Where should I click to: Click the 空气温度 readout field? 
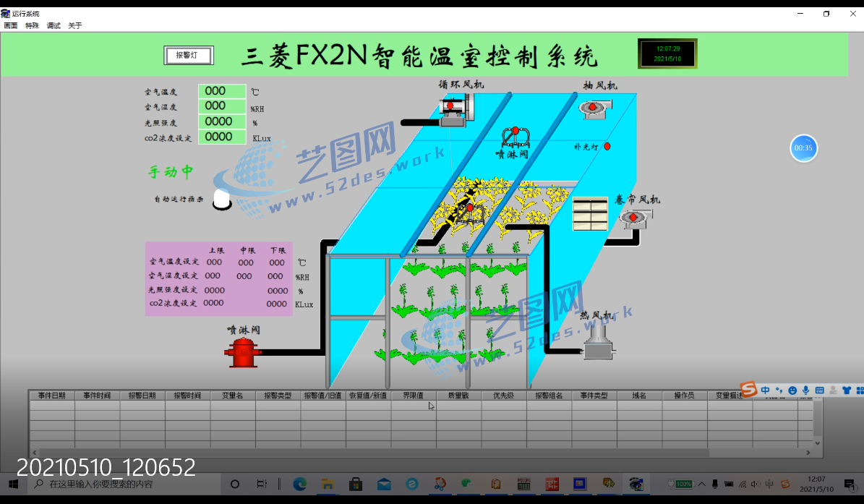[222, 91]
